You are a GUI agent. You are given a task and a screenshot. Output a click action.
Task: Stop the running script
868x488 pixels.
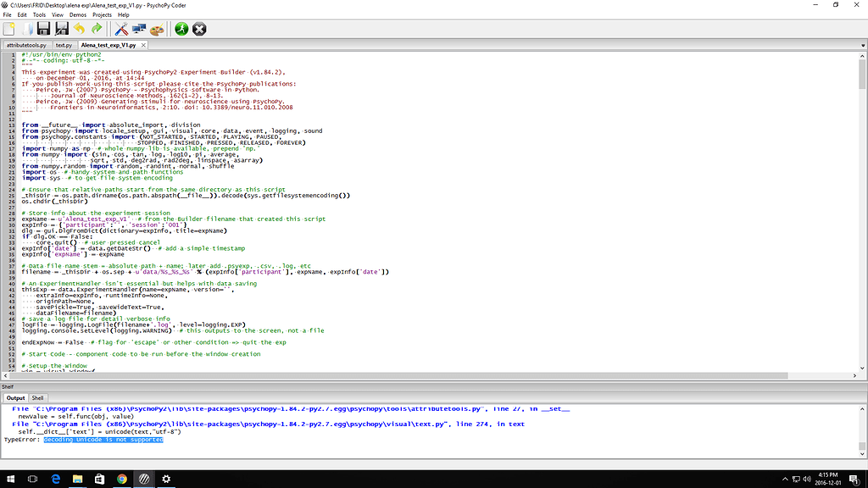pyautogui.click(x=199, y=28)
